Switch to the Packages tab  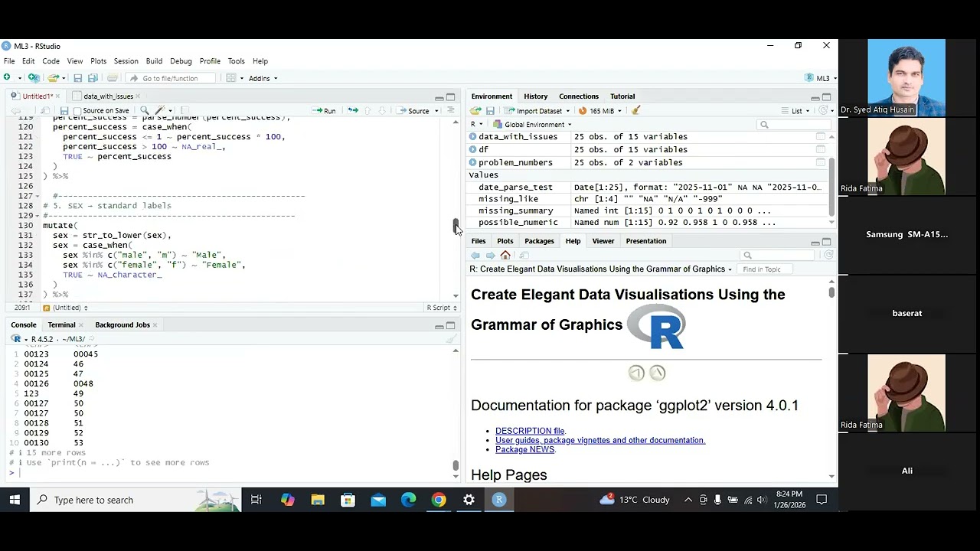click(539, 241)
